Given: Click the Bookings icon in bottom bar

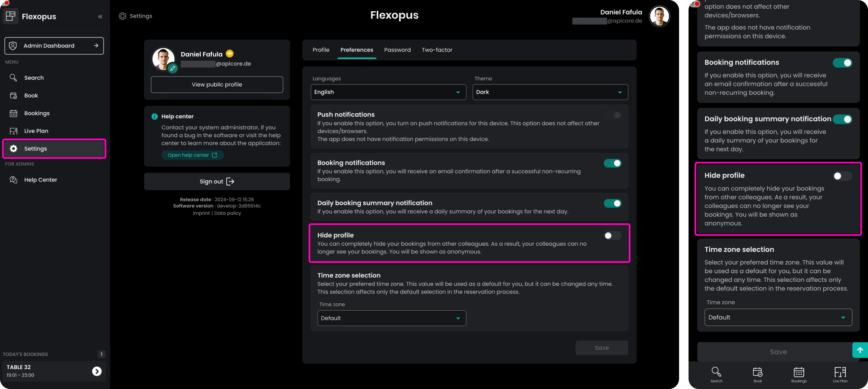Looking at the screenshot, I should click(x=799, y=374).
